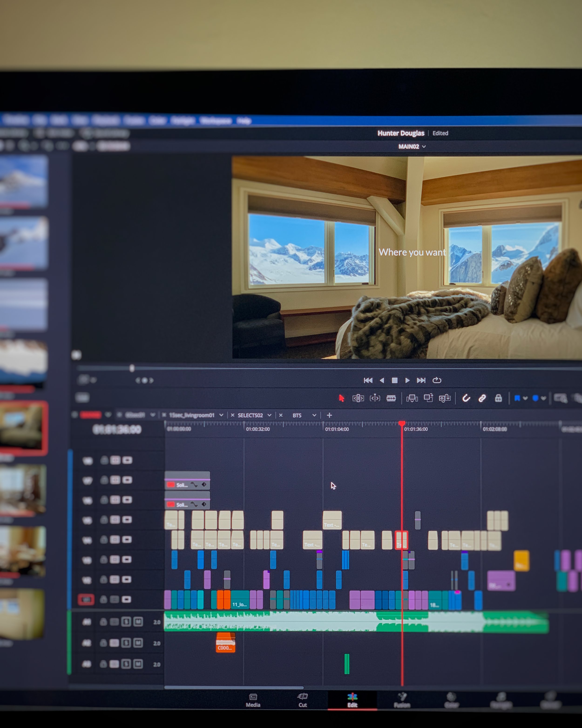Switch to the BTS timeline tab
This screenshot has height=728, width=582.
point(297,415)
